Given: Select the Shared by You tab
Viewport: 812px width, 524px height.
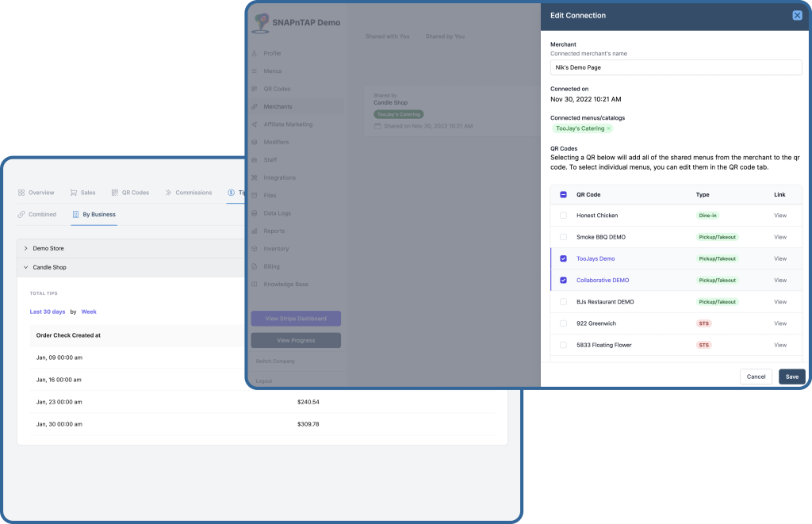Looking at the screenshot, I should tap(446, 36).
